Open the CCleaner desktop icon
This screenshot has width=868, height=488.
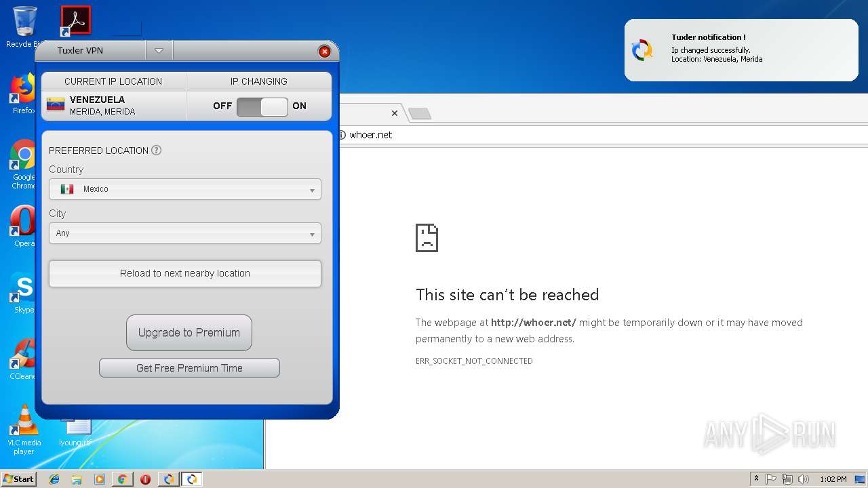23,359
